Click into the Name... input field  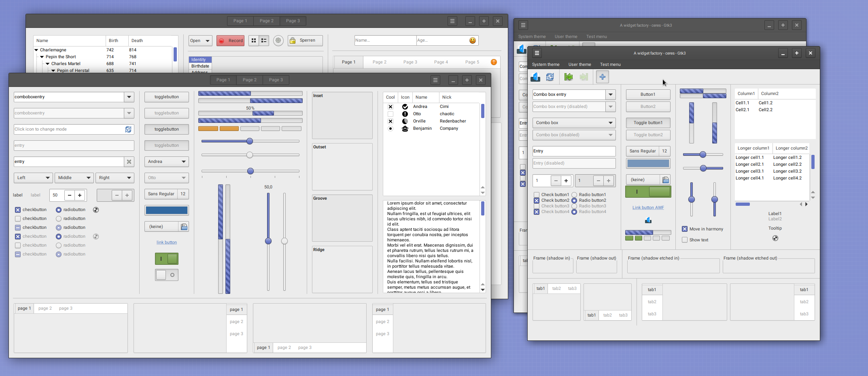[385, 40]
